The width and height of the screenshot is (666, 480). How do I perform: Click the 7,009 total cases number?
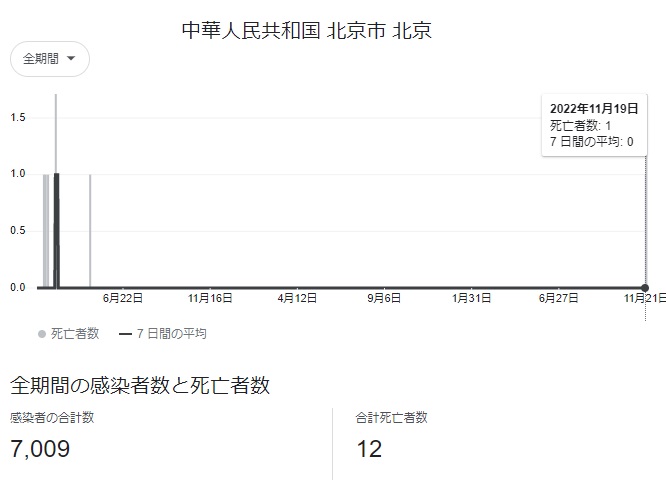(x=40, y=449)
